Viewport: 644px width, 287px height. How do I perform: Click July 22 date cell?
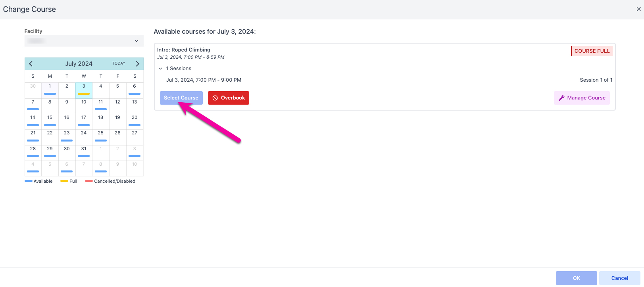(x=50, y=137)
